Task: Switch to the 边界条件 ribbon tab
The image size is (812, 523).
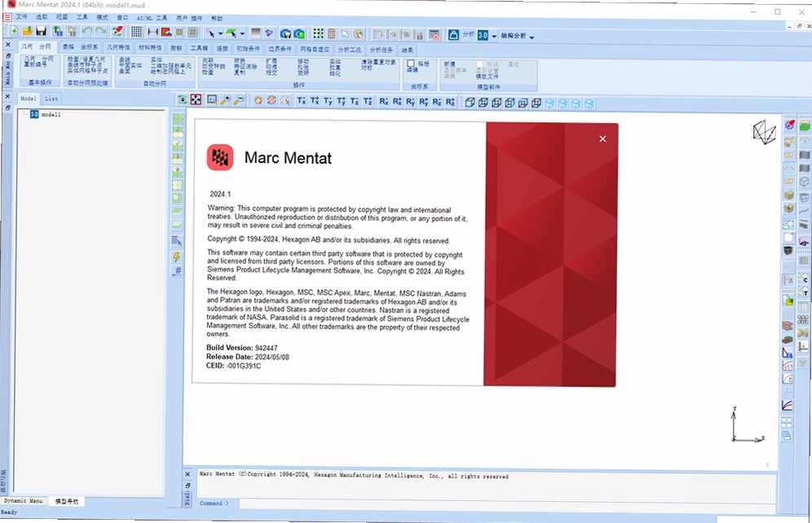Action: click(x=280, y=49)
